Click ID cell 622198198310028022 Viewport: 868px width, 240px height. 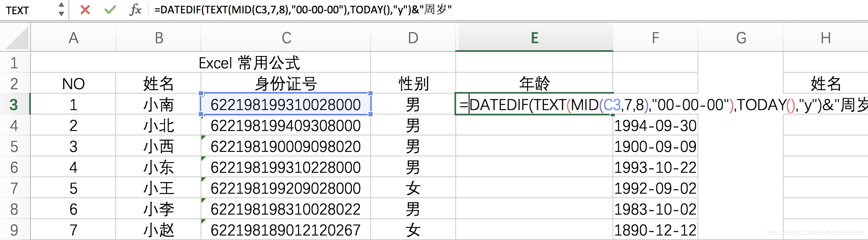click(x=286, y=209)
